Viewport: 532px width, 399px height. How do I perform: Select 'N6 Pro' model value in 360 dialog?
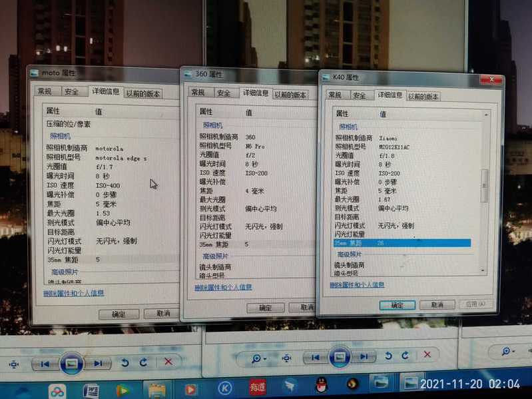point(255,147)
